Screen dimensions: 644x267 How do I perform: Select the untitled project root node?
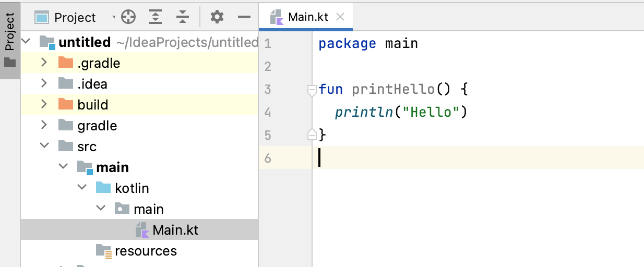point(139,42)
